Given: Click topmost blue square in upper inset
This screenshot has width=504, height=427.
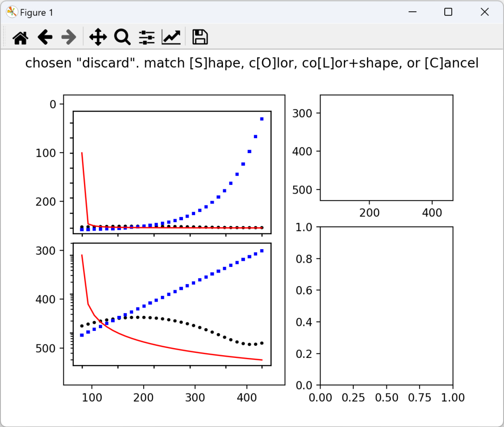Looking at the screenshot, I should coord(262,119).
